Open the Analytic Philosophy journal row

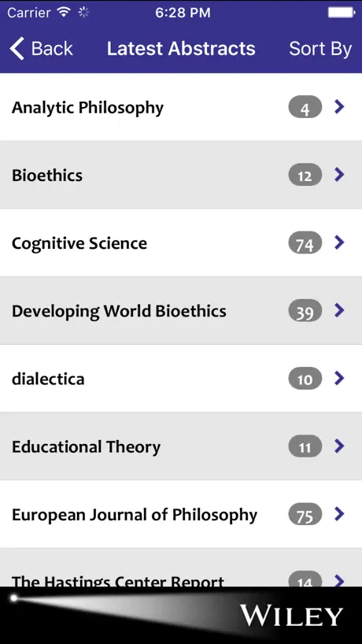(181, 107)
